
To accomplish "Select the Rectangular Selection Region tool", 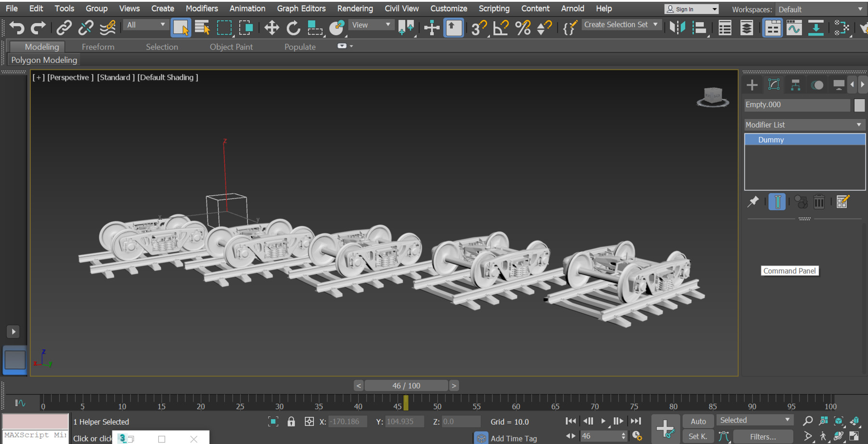I will coord(224,27).
